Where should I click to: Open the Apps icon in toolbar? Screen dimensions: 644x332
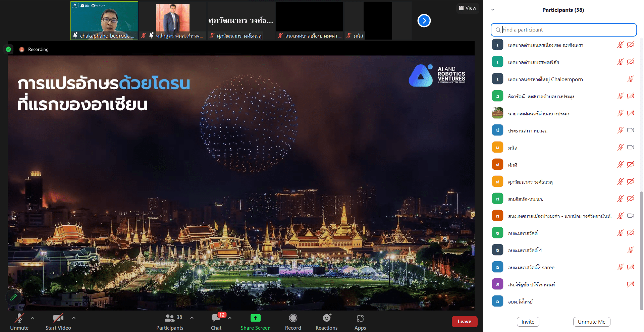coord(360,318)
